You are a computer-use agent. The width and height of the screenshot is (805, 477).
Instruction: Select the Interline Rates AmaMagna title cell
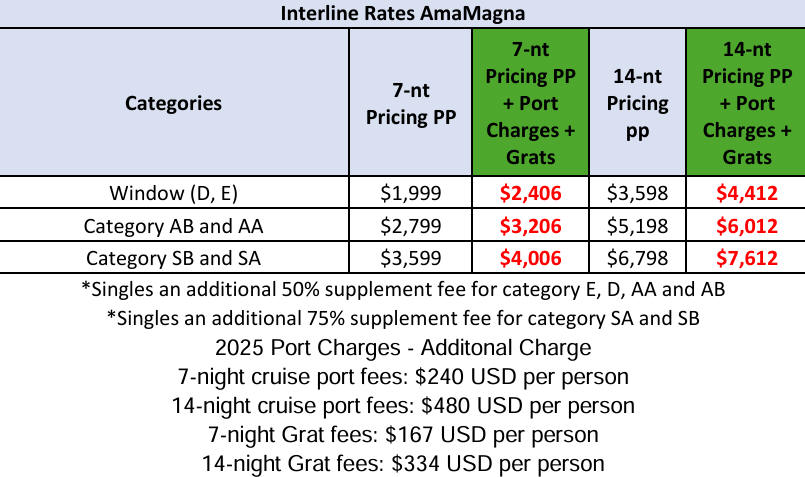click(x=402, y=13)
